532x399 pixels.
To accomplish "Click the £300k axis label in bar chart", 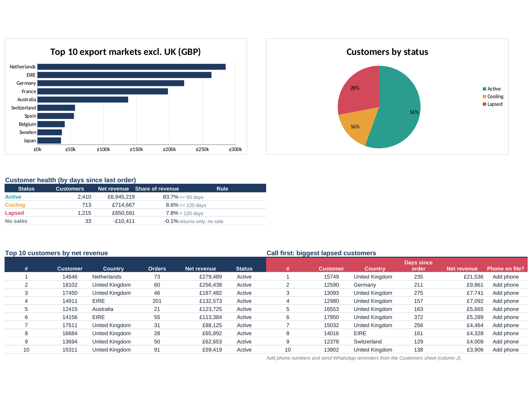I will tap(235, 149).
